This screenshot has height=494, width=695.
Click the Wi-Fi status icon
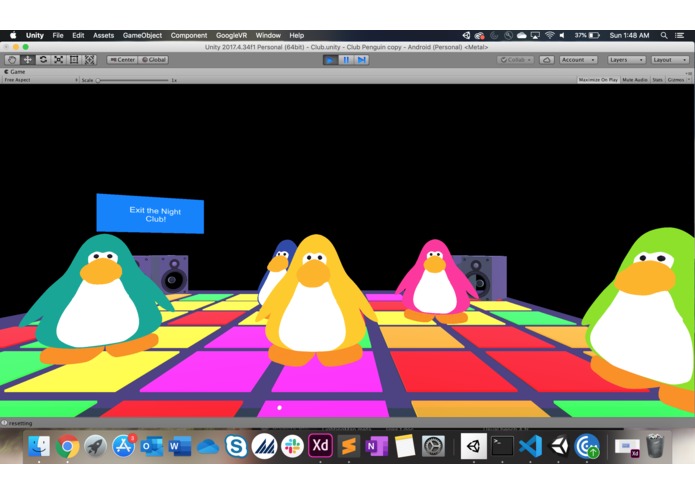tap(550, 35)
